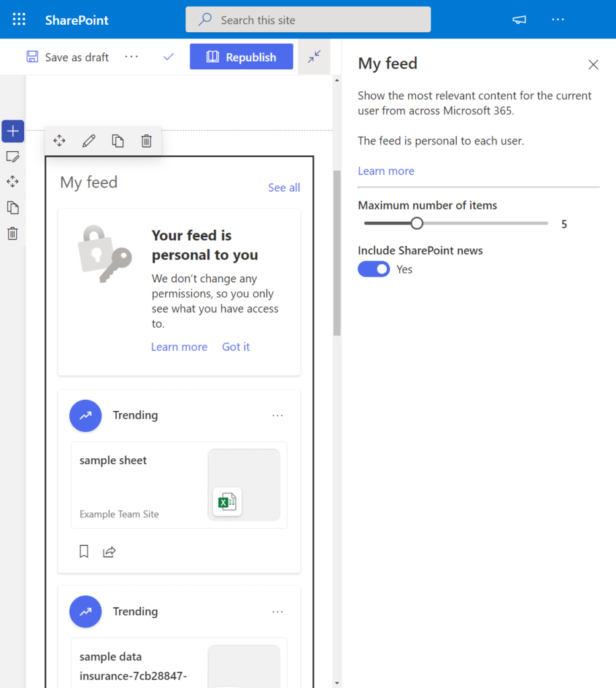Screen dimensions: 616x688
Task: Click the scrollbar up arrow
Action: tap(337, 80)
